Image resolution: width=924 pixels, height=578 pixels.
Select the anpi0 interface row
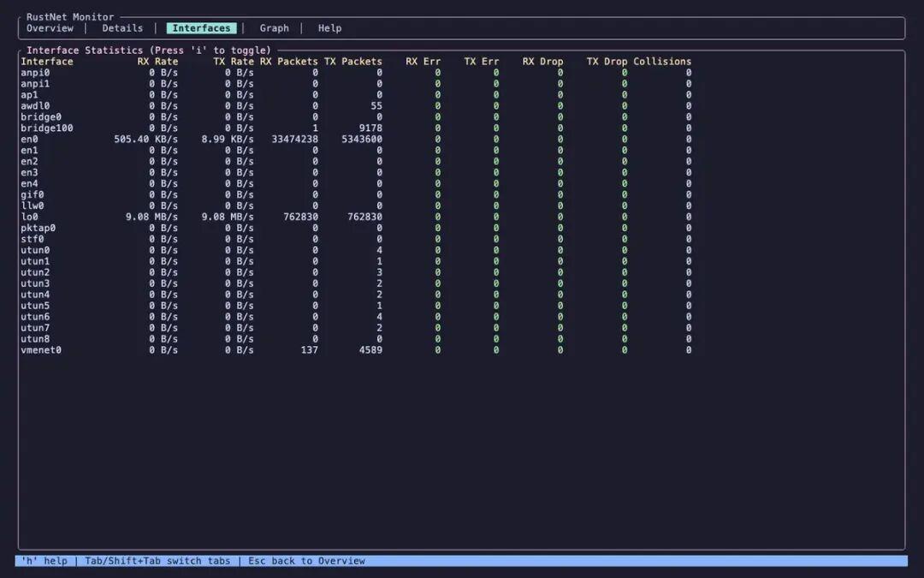[356, 73]
